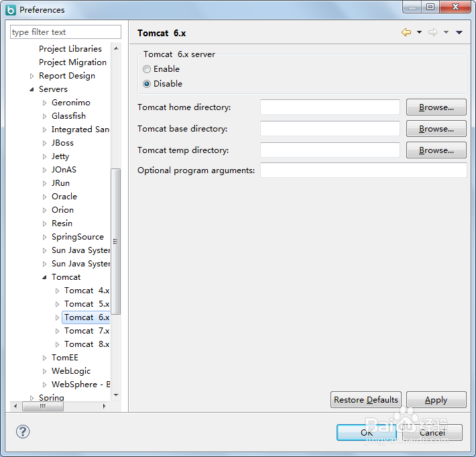
Task: Select the Tomcat 7.x tree item
Action: tap(86, 331)
